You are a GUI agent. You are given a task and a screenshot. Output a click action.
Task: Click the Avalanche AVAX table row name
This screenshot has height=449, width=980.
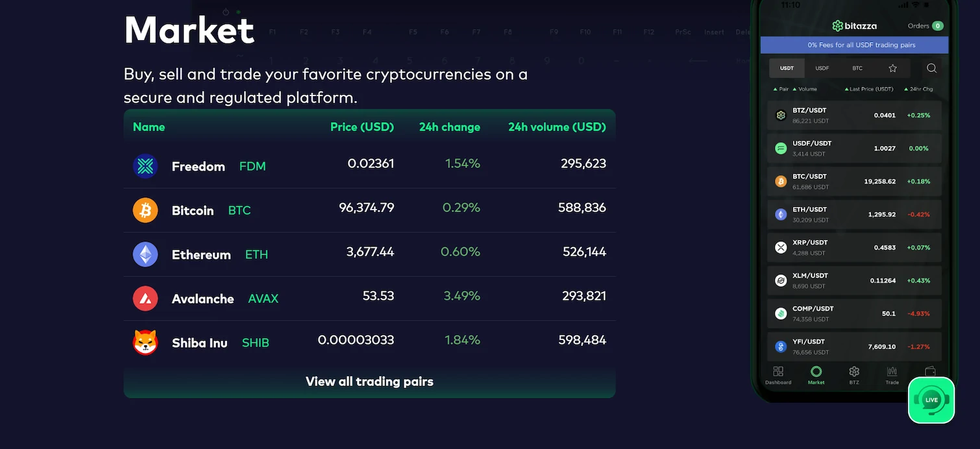[x=202, y=299]
